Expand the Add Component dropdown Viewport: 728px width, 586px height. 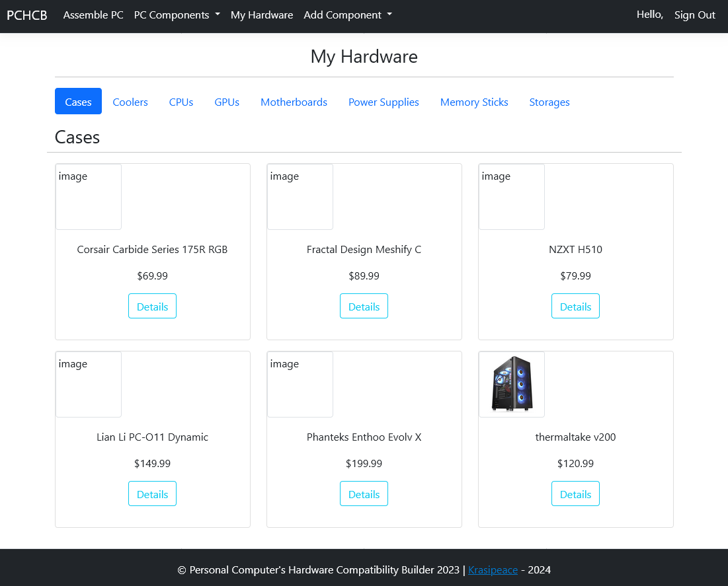pyautogui.click(x=348, y=15)
